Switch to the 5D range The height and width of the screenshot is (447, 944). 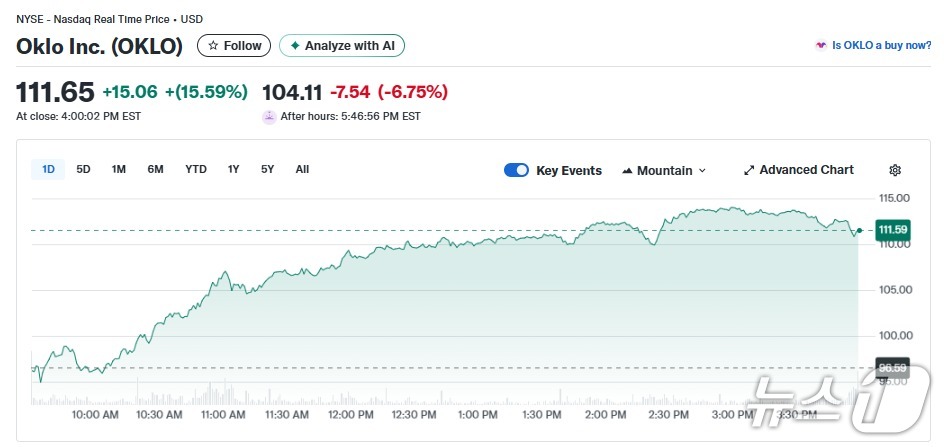[83, 170]
